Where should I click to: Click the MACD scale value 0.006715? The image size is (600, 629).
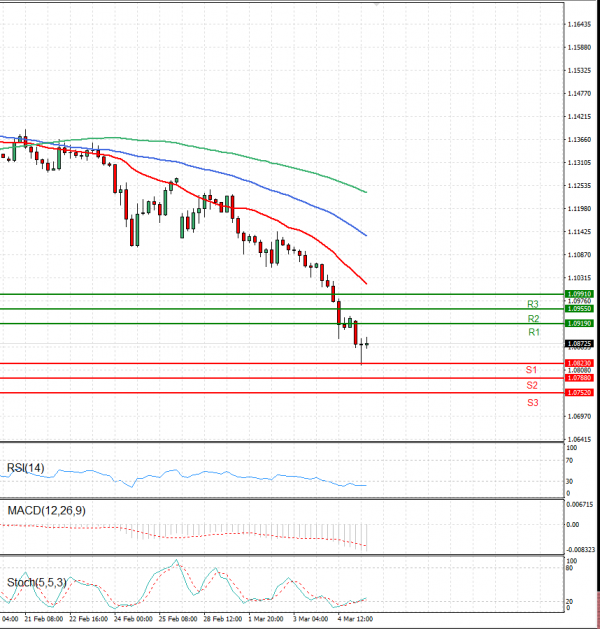[x=580, y=504]
